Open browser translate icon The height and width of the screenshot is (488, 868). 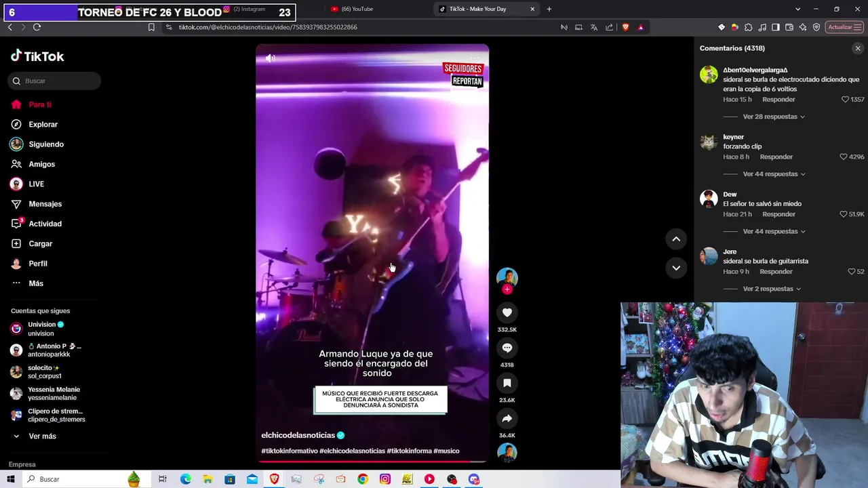(x=594, y=27)
